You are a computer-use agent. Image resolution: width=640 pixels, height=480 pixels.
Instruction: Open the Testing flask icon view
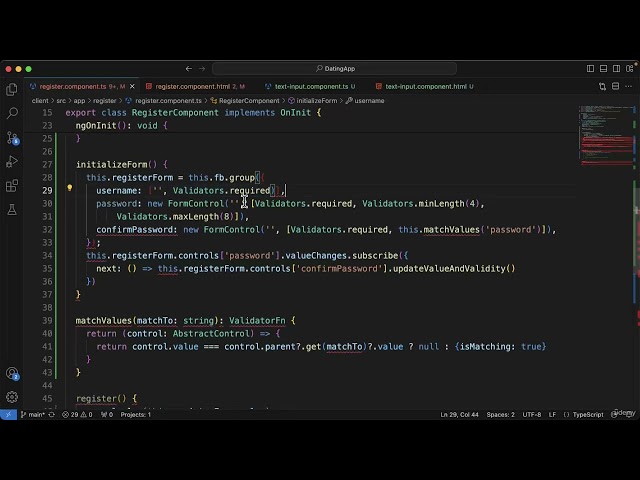pos(12,209)
